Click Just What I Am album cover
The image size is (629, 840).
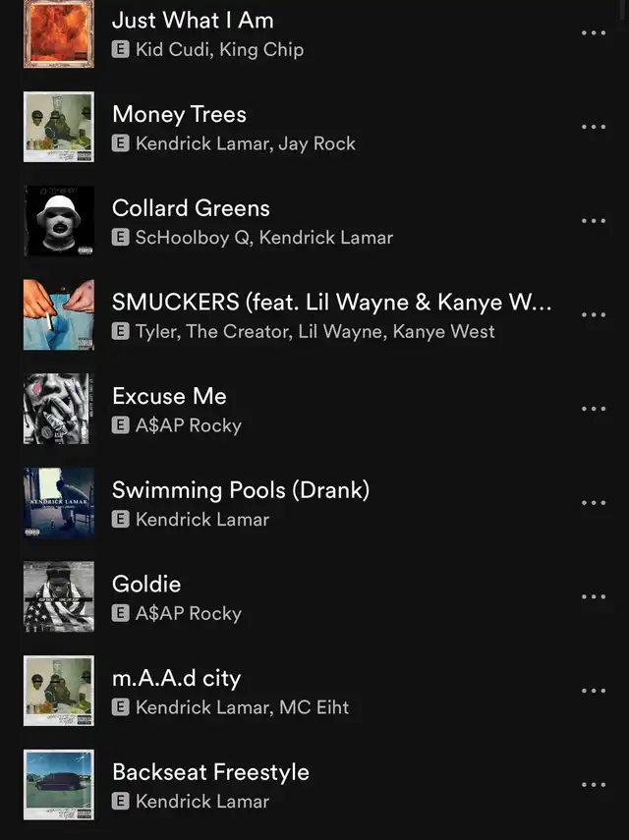point(59,33)
